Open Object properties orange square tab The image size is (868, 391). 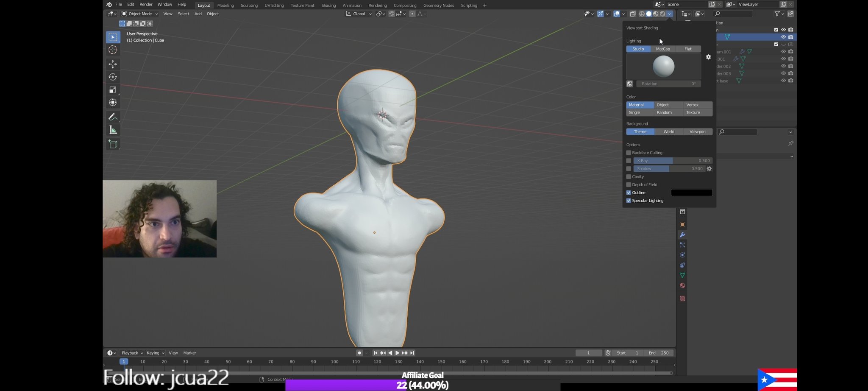click(682, 224)
